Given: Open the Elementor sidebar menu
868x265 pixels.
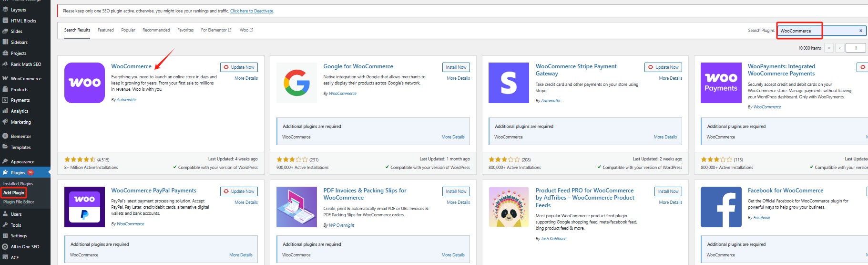Looking at the screenshot, I should (x=21, y=137).
